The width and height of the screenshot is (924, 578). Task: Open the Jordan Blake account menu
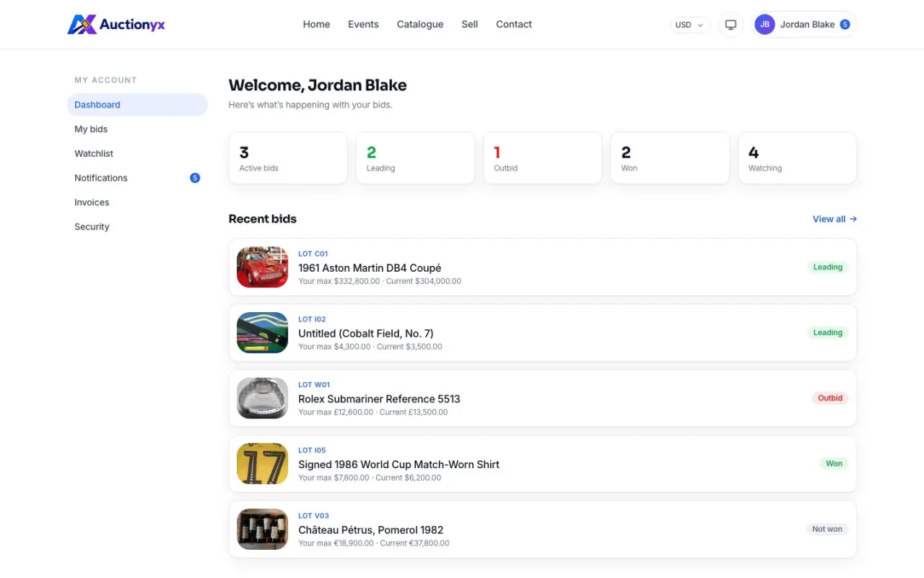(x=803, y=25)
